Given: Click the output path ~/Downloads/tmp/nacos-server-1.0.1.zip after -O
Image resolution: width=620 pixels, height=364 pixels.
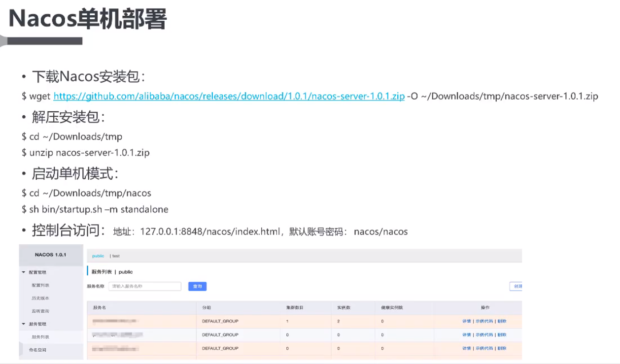Looking at the screenshot, I should point(510,96).
